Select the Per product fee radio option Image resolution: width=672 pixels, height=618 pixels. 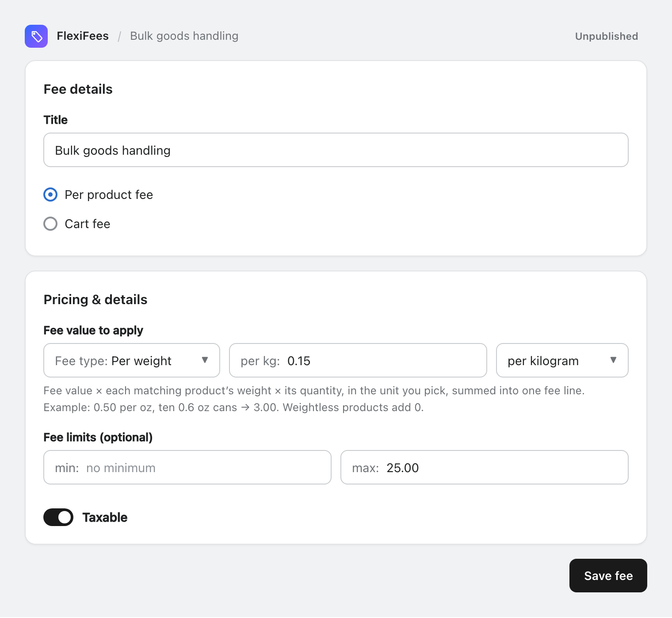tap(50, 195)
